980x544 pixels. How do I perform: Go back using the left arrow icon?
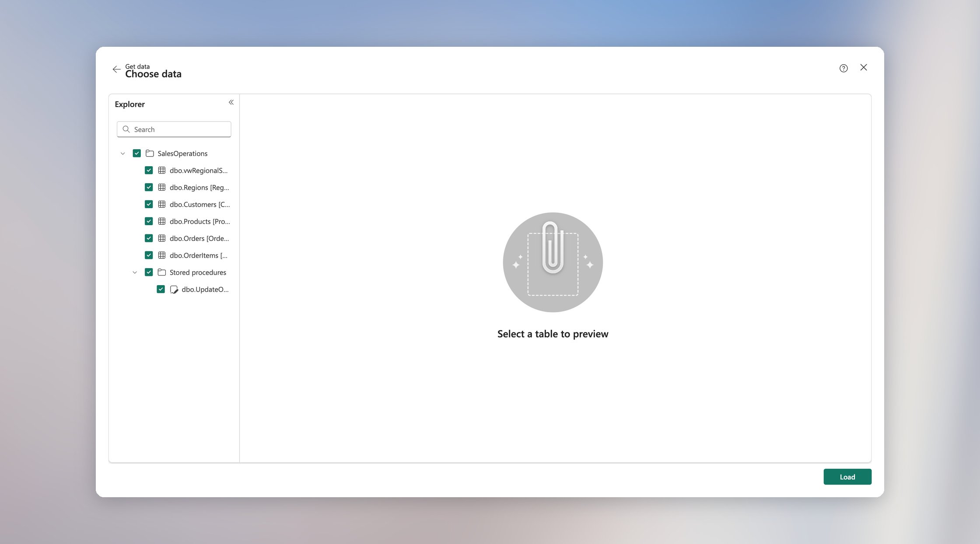[x=116, y=69]
